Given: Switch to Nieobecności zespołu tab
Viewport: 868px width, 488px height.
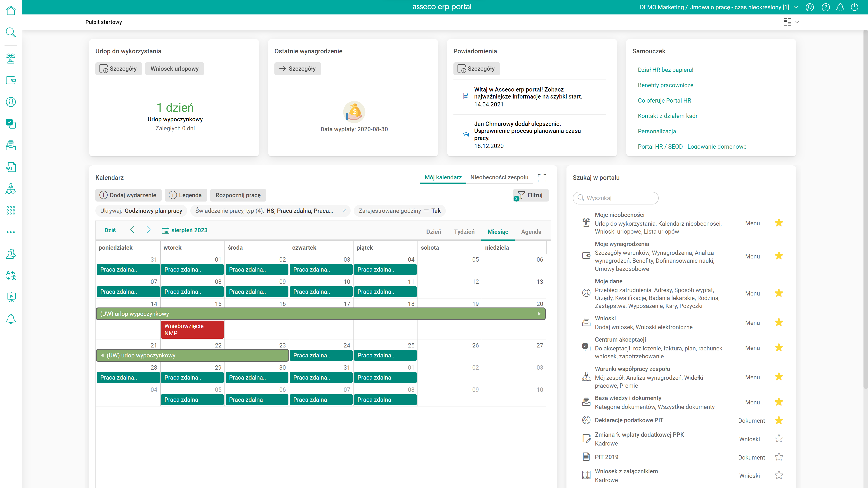Looking at the screenshot, I should (499, 178).
